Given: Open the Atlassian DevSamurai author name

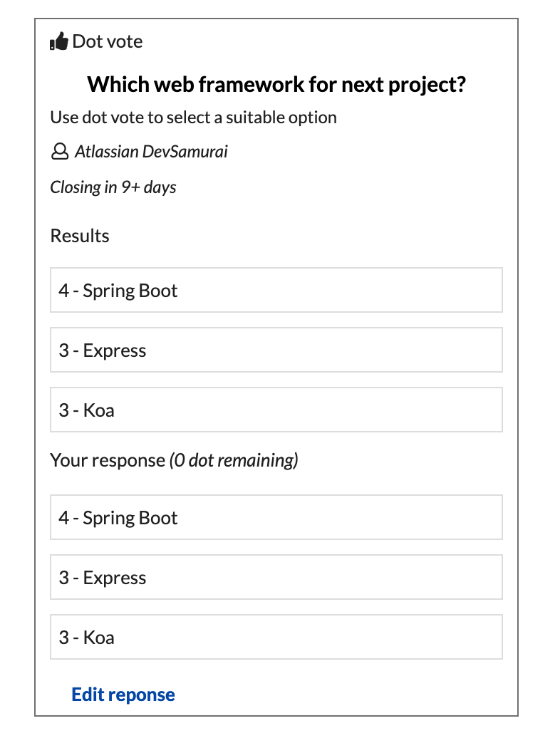Looking at the screenshot, I should [x=151, y=152].
